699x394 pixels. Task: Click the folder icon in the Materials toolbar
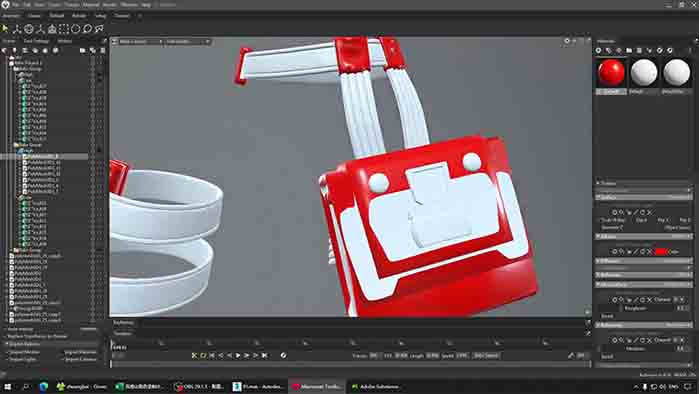coord(629,51)
